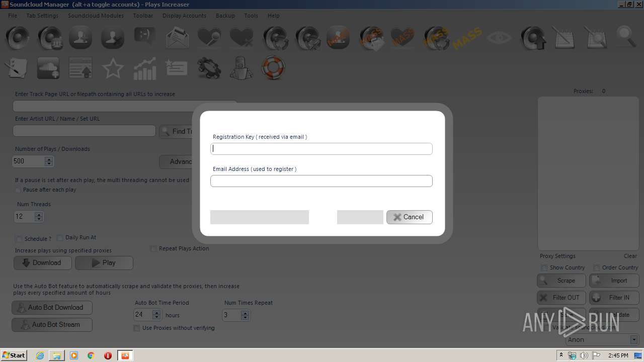Open the Opera browser taskbar icon
Screen dimensions: 644x362
(x=108, y=355)
